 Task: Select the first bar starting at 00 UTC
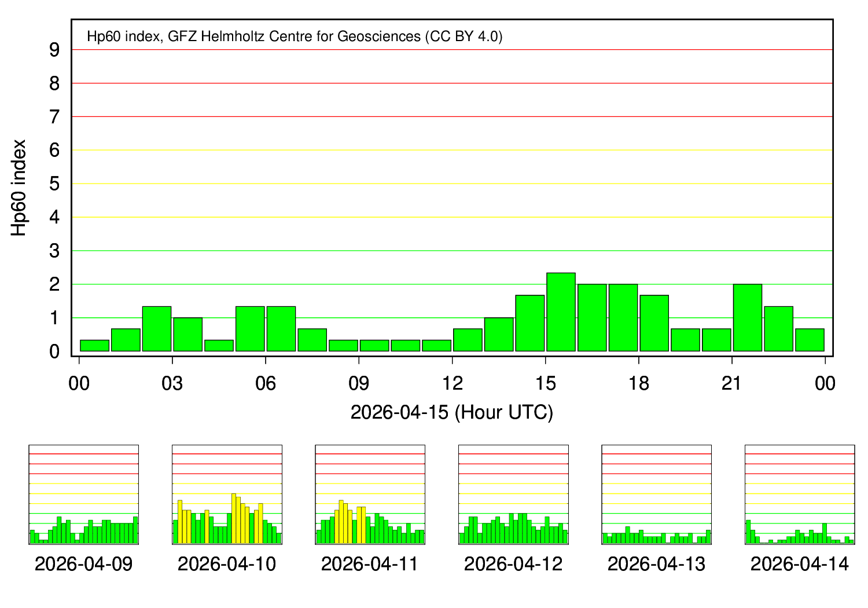[94, 345]
